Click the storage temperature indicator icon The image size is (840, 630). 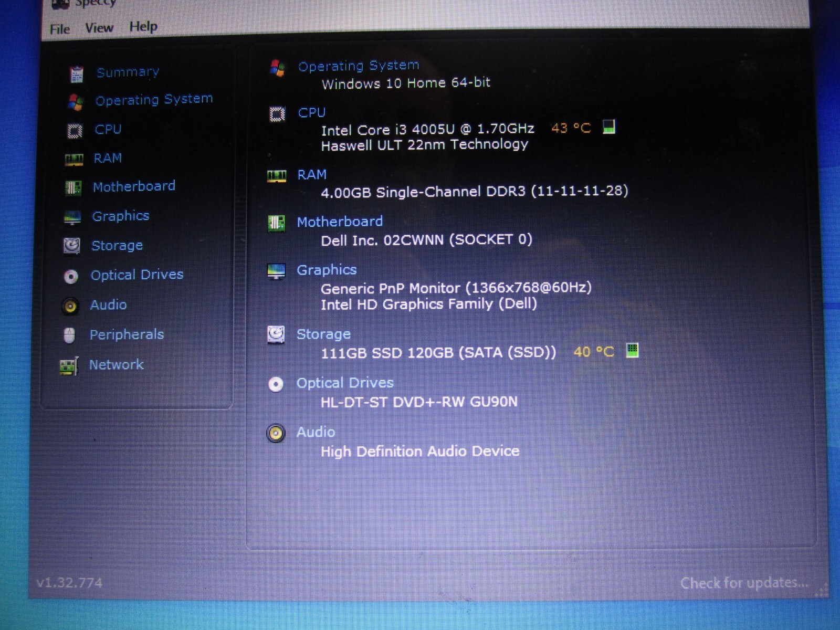(633, 350)
